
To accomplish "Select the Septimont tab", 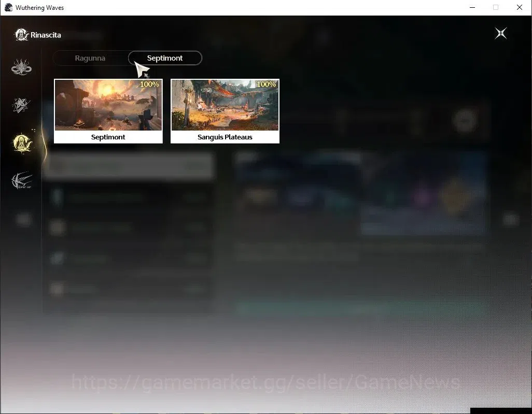I will click(x=165, y=58).
